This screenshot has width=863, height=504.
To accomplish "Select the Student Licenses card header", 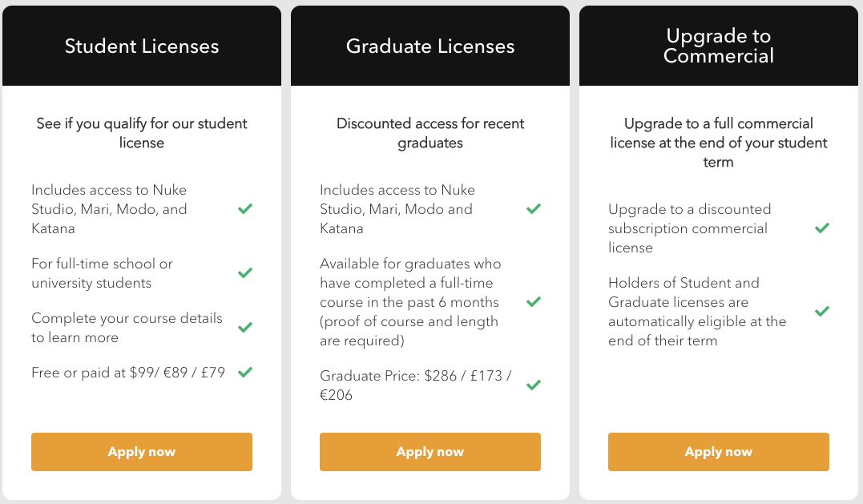I will 142,46.
